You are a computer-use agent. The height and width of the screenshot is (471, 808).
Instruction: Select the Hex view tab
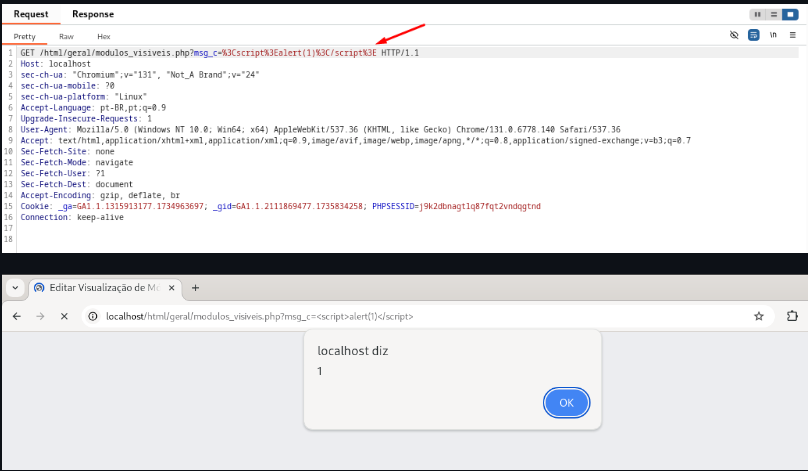[x=104, y=37]
